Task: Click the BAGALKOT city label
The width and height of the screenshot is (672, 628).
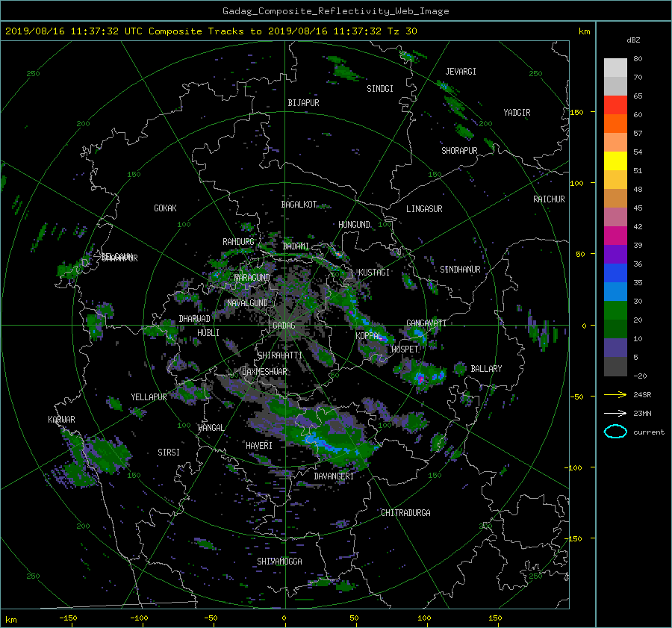Action: 299,205
